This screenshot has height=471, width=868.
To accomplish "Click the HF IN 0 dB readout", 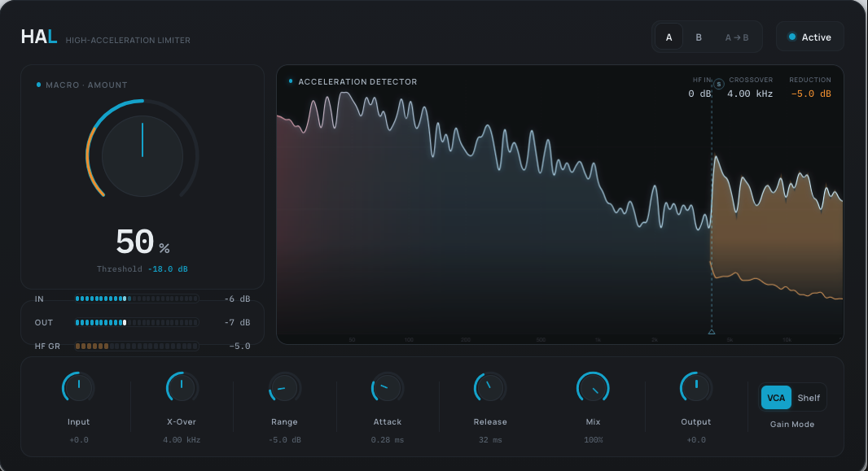I will point(699,94).
